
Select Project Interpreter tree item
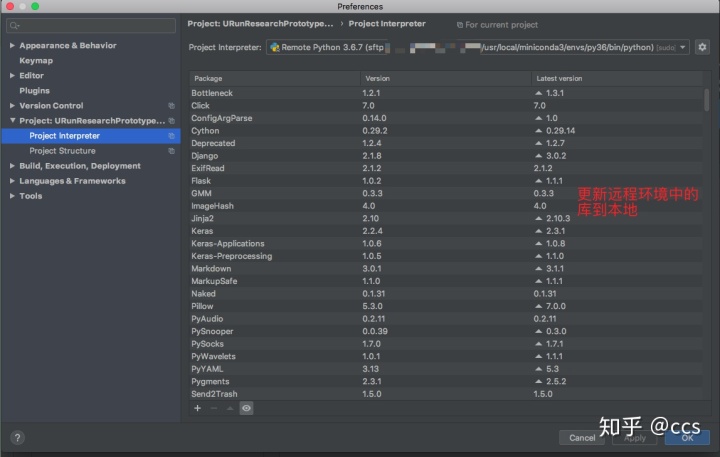[x=91, y=135]
